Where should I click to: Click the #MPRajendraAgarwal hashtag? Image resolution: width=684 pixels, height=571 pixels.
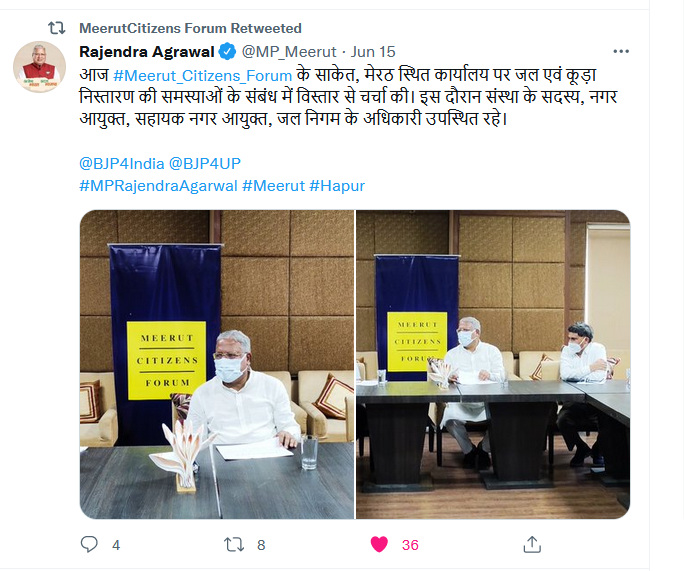(x=158, y=186)
